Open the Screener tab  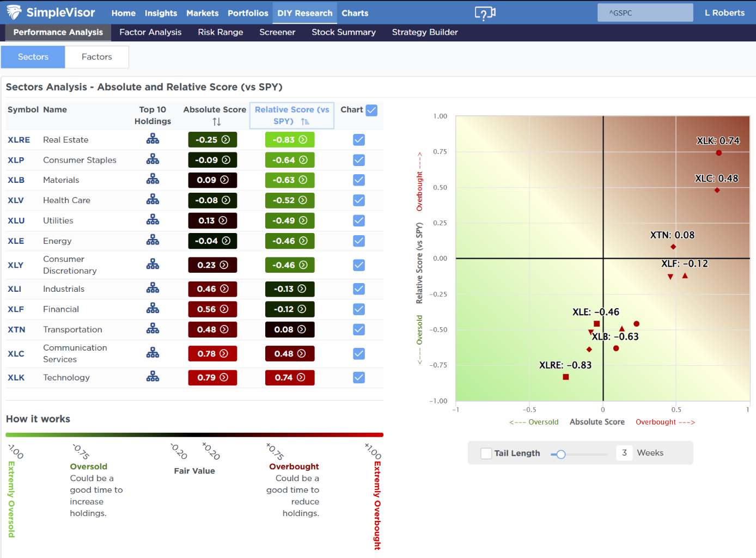(x=277, y=32)
